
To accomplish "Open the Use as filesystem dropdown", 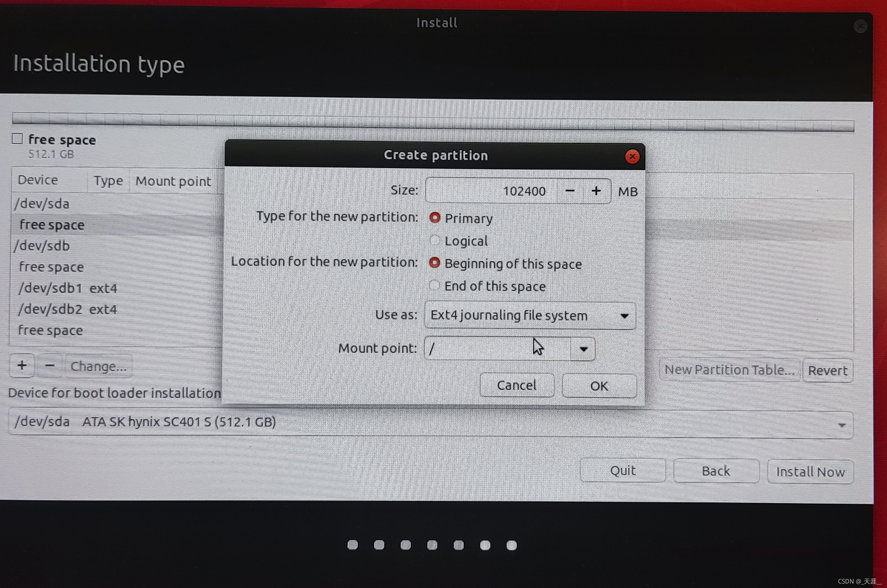I will 530,316.
